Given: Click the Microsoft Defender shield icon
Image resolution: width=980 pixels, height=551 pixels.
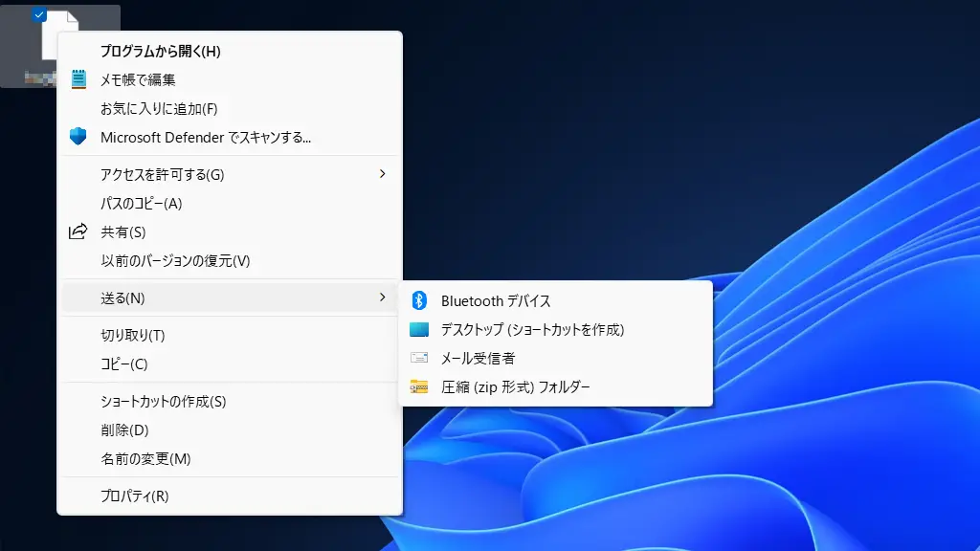Looking at the screenshot, I should [x=79, y=137].
